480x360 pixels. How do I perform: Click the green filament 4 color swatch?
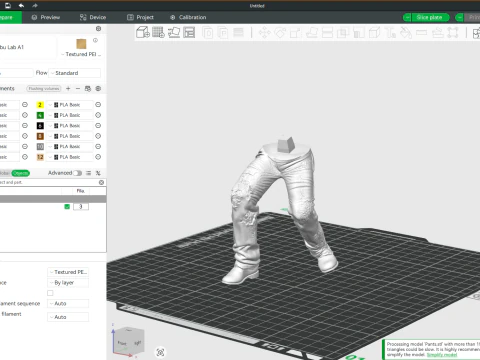tap(40, 115)
